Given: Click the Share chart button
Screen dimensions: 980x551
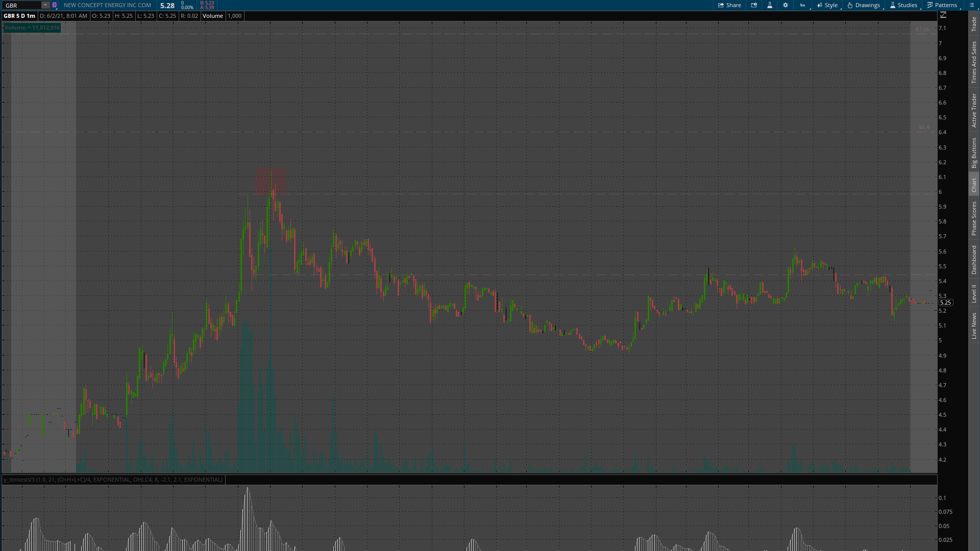Looking at the screenshot, I should coord(729,5).
